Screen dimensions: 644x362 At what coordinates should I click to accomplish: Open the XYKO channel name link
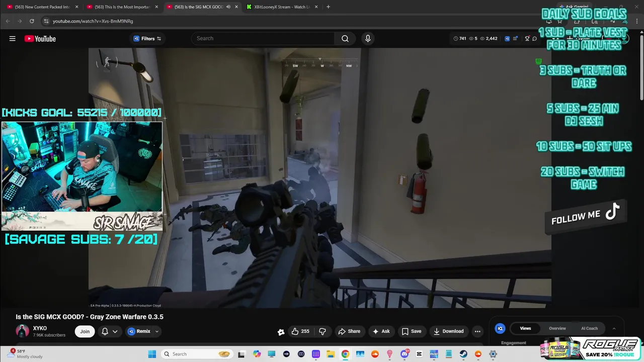pos(40,328)
